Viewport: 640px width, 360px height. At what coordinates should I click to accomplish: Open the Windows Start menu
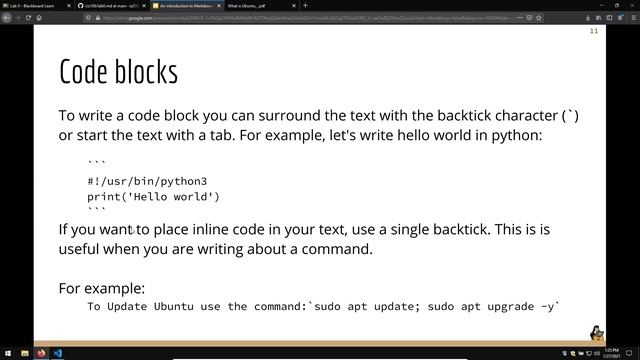pos(8,353)
